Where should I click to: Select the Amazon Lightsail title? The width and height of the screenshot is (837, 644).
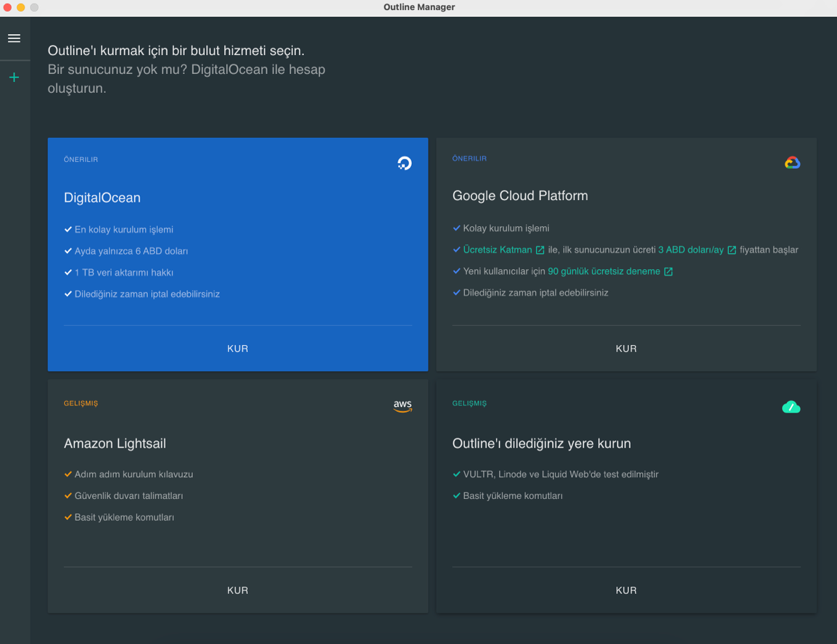115,443
